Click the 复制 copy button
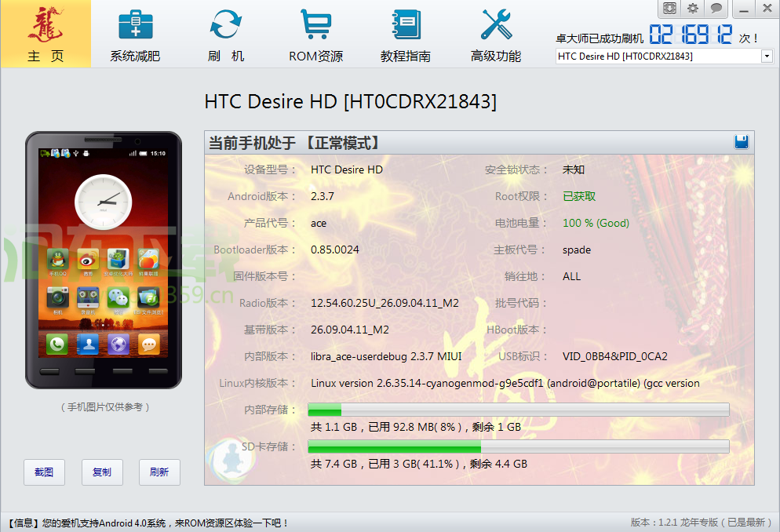 [x=102, y=472]
